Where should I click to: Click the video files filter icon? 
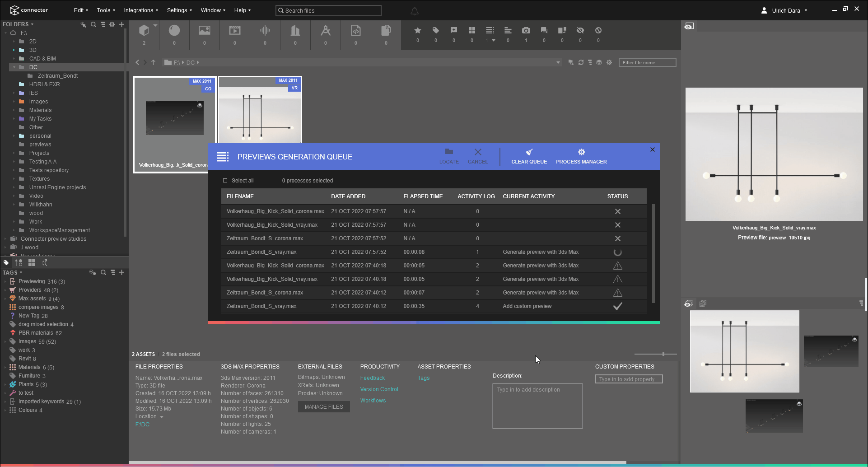coord(235,30)
